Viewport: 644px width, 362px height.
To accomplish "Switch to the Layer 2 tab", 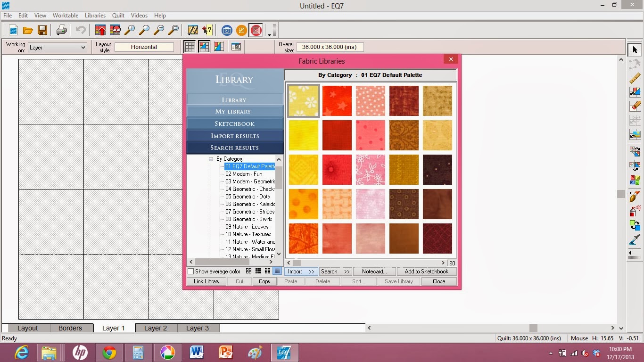I will pyautogui.click(x=156, y=328).
